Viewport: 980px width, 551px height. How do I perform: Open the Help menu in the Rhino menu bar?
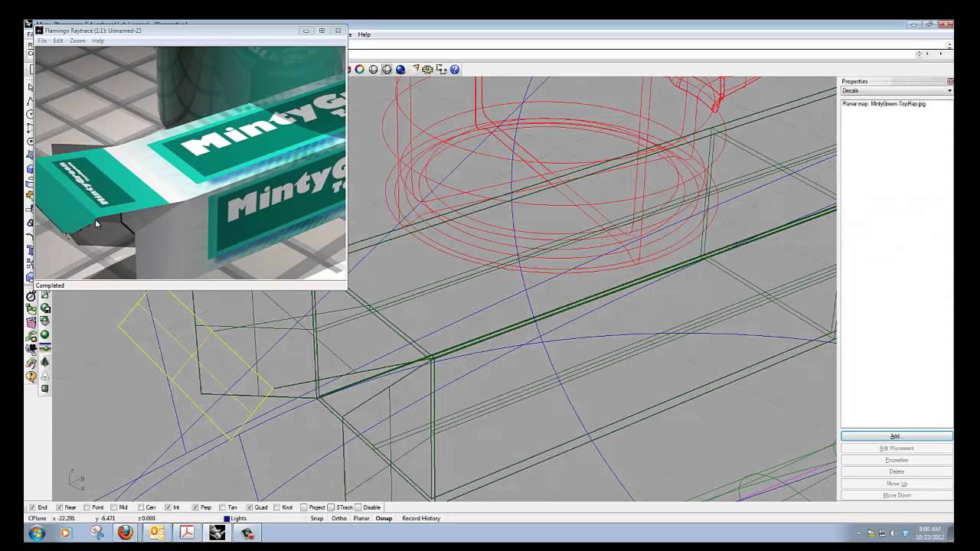(x=364, y=34)
